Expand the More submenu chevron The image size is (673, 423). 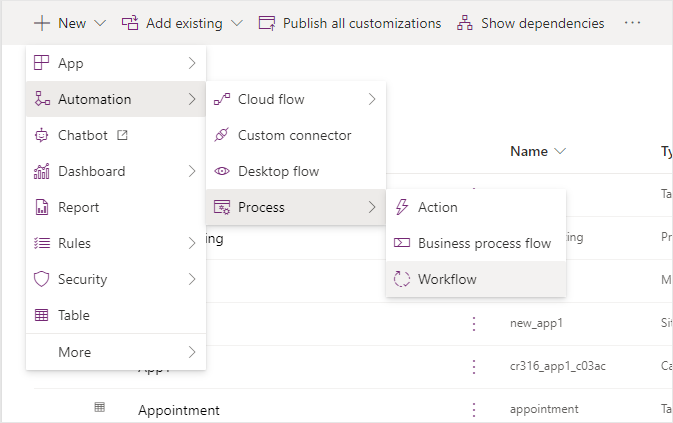(191, 351)
